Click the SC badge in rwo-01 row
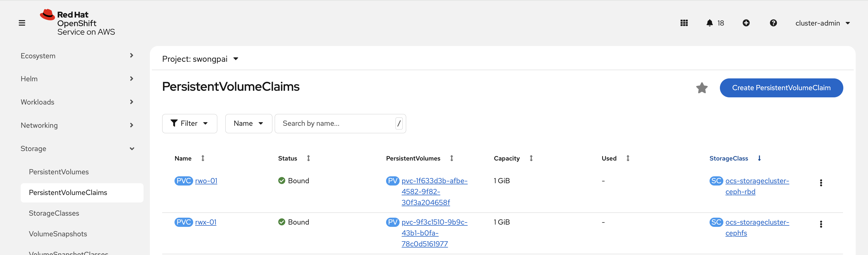The width and height of the screenshot is (868, 255). 716,181
